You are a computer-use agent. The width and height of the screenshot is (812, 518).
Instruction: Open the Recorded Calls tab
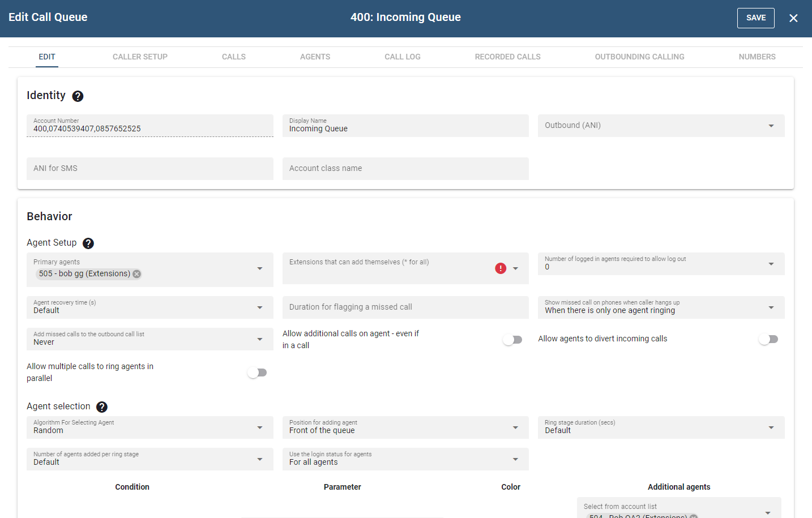[507, 57]
